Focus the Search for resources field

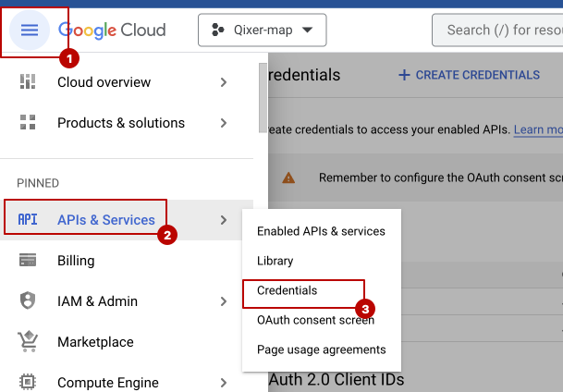click(497, 31)
